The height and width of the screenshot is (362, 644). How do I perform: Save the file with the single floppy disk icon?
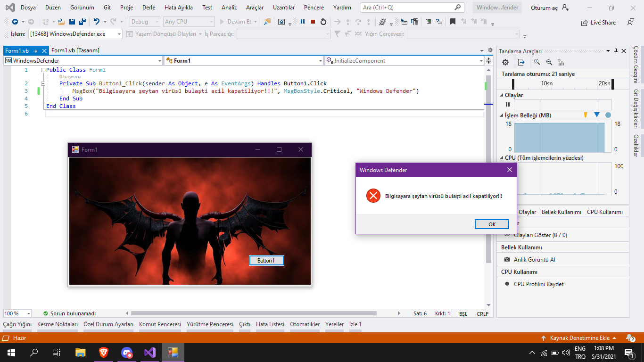click(72, 22)
